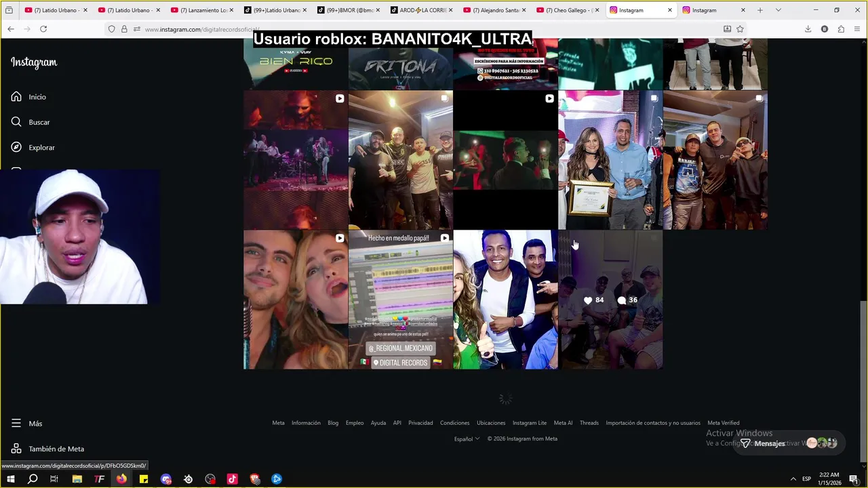868x488 pixels.
Task: Open footer link Empleo
Action: [355, 423]
